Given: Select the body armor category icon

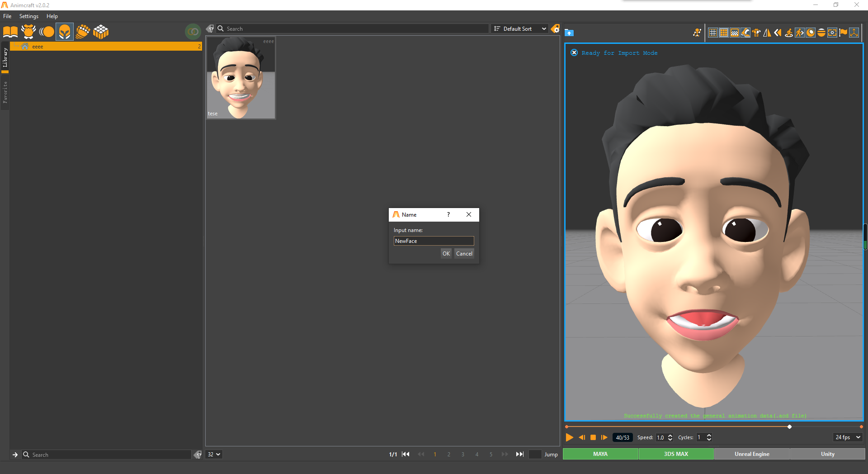Looking at the screenshot, I should tap(28, 32).
